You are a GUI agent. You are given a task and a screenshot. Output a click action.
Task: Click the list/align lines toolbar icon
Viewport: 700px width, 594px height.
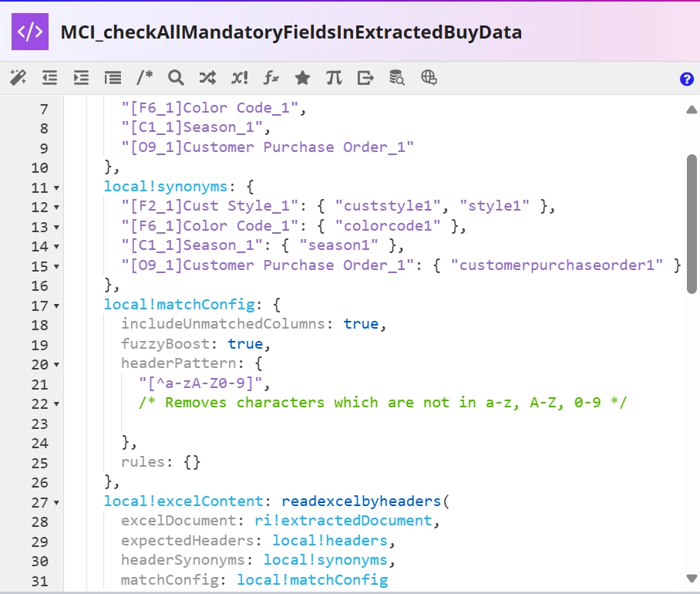113,78
